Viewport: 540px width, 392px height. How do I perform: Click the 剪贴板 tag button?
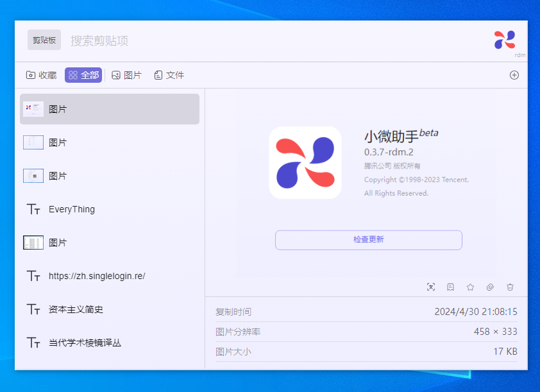[x=44, y=40]
